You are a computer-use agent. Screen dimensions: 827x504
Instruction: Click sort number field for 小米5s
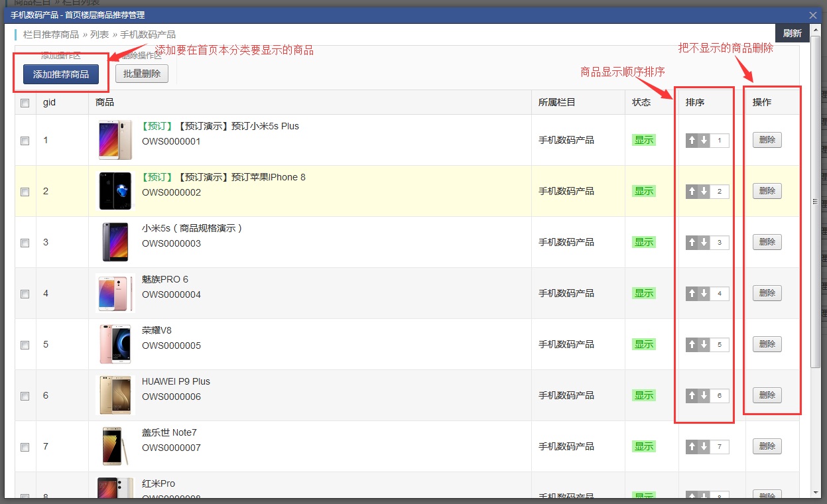pyautogui.click(x=720, y=243)
